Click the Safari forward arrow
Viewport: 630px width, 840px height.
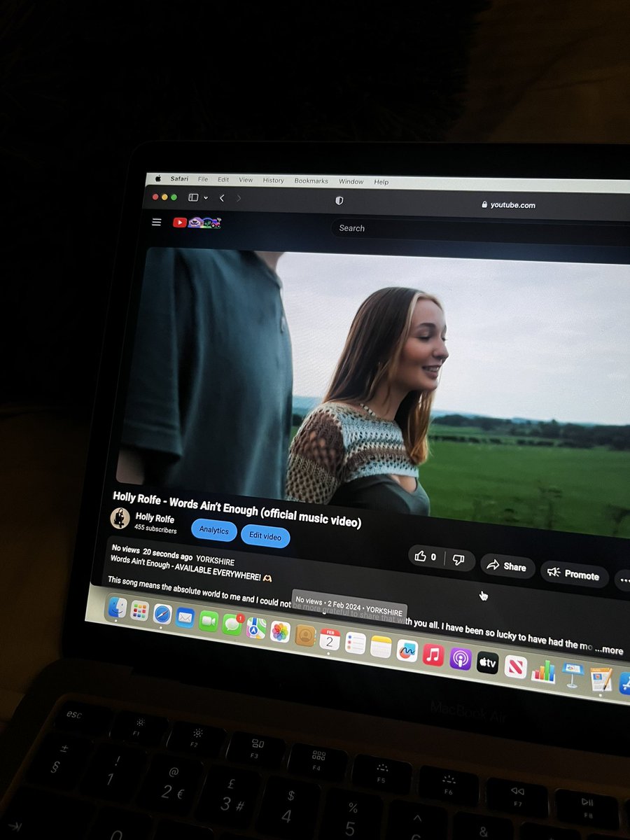point(239,199)
